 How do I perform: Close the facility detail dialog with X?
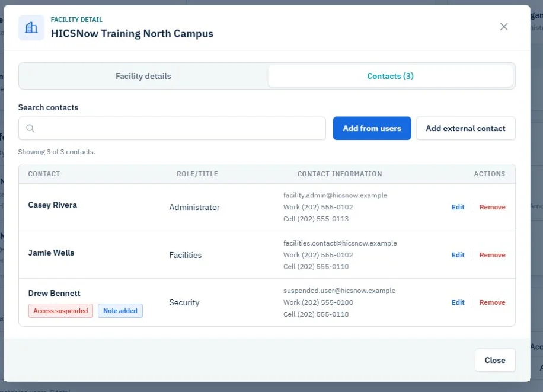point(504,27)
